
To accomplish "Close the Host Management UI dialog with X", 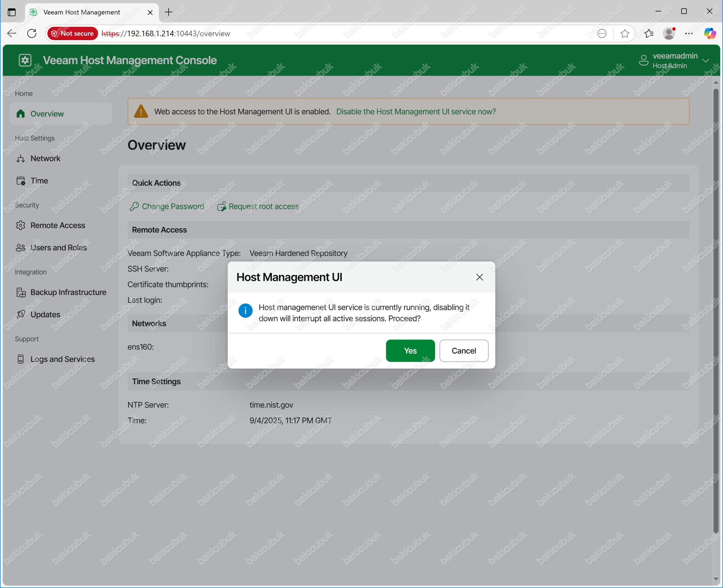I will point(479,277).
